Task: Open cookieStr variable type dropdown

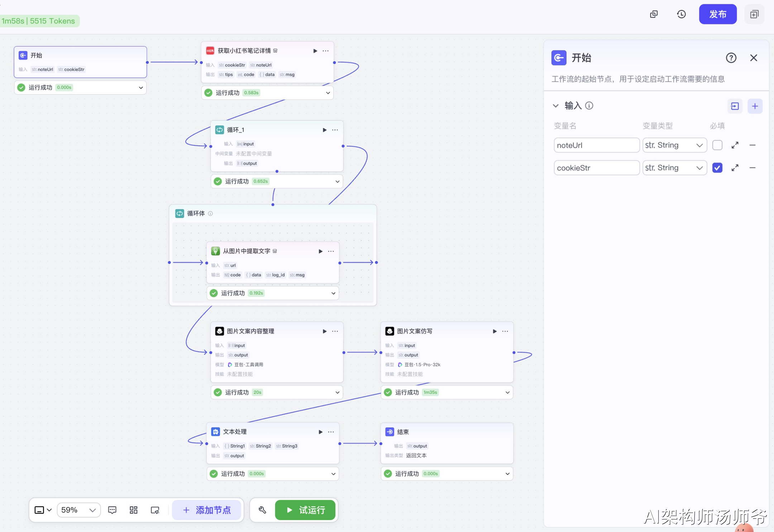Action: [674, 168]
